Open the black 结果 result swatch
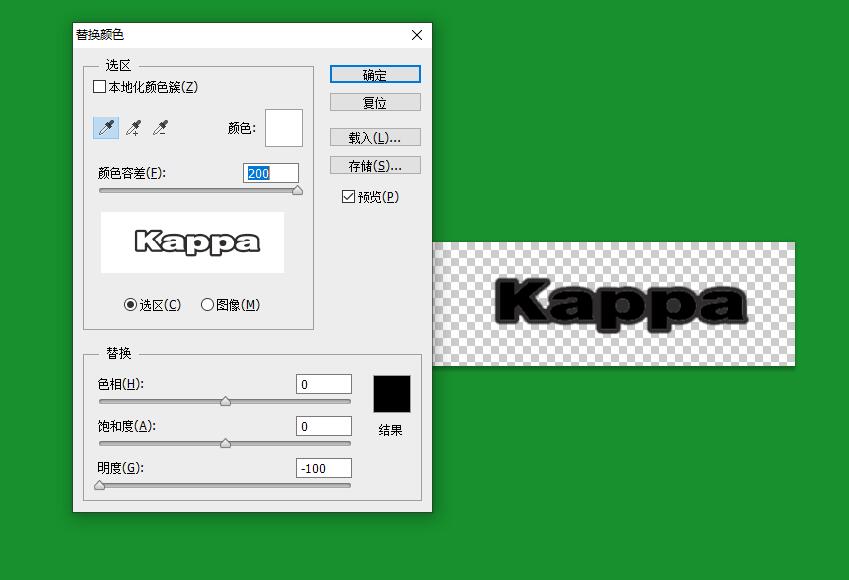 tap(392, 394)
